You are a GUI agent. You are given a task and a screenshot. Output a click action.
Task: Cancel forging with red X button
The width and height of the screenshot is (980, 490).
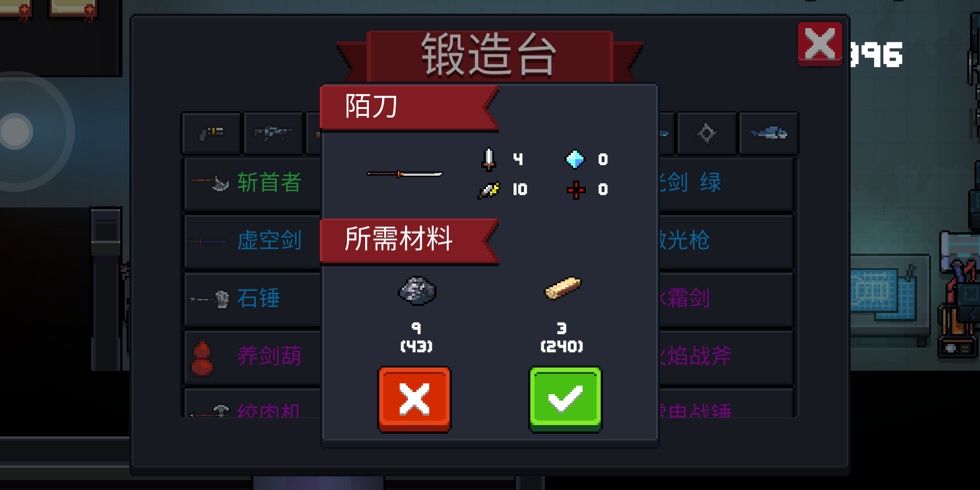tap(414, 399)
